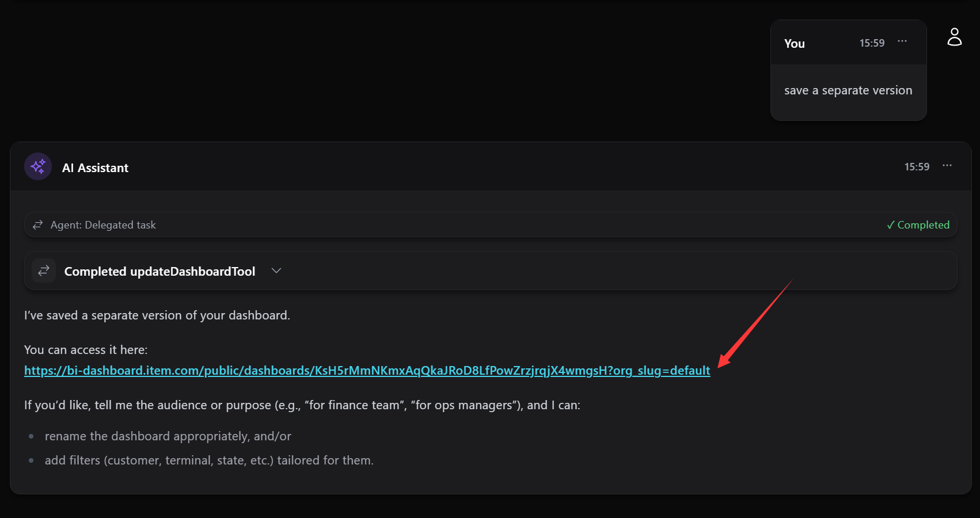Click the You sender label
The height and width of the screenshot is (518, 980).
(x=794, y=43)
